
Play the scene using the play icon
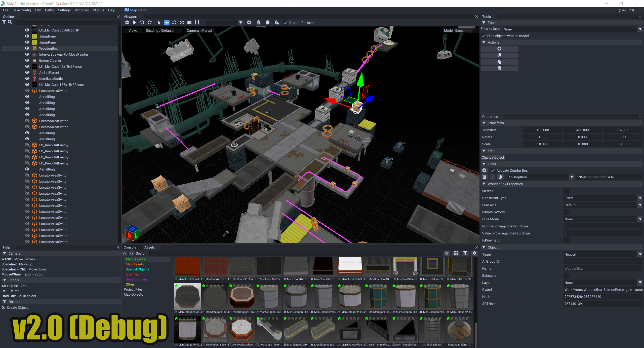coord(135,22)
